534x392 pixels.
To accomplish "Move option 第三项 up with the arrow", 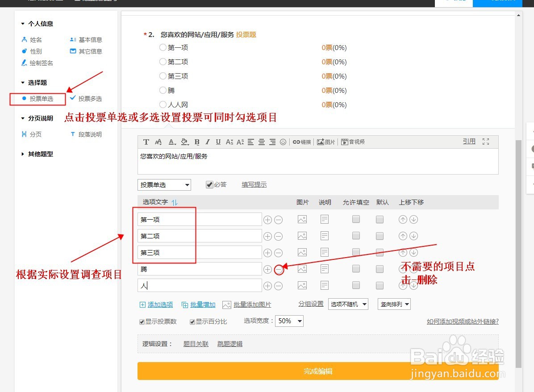I will [403, 252].
